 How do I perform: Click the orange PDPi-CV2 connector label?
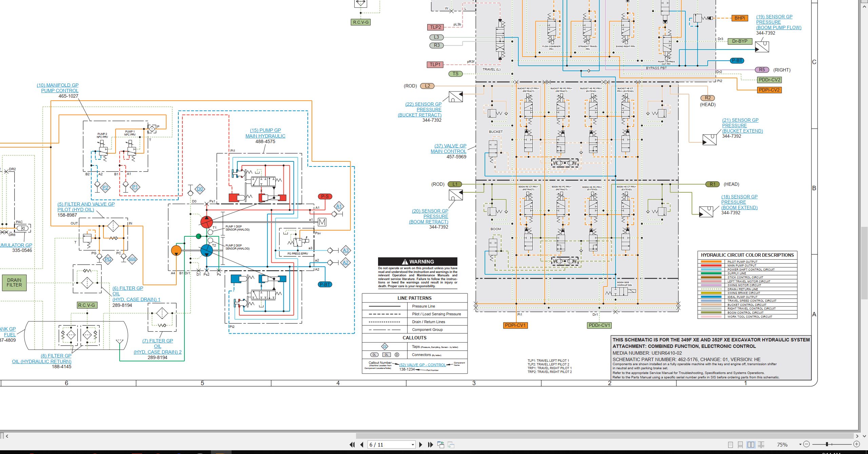(x=769, y=90)
